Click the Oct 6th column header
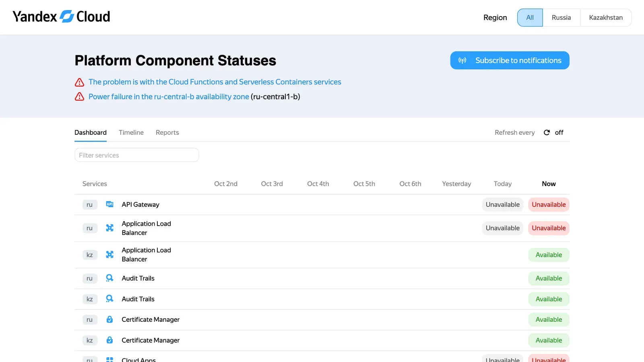 [x=410, y=184]
